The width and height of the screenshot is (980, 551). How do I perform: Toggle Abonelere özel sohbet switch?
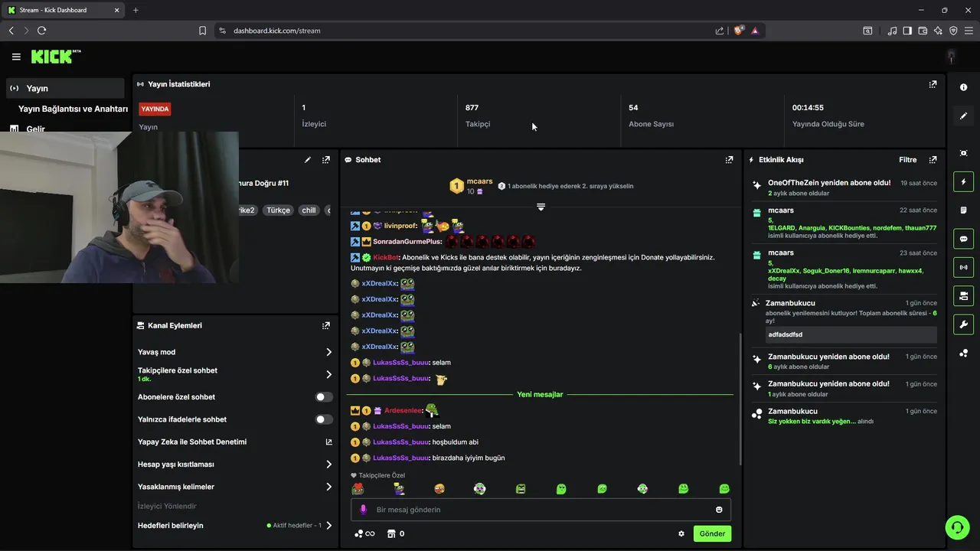325,397
